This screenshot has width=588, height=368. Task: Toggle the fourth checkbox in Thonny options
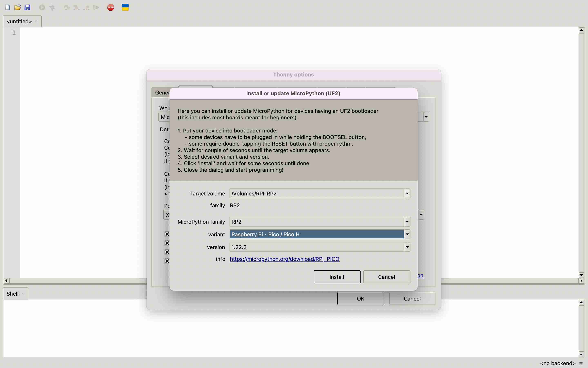(167, 261)
